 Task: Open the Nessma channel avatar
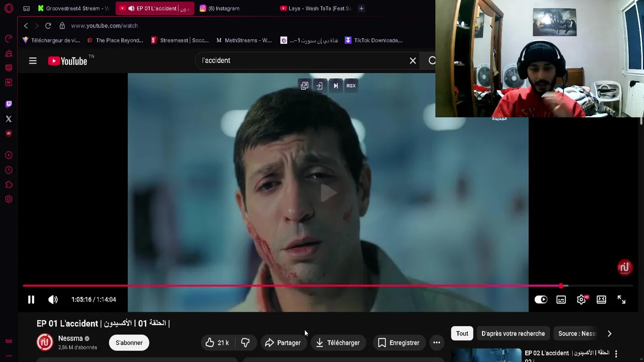[x=45, y=342]
